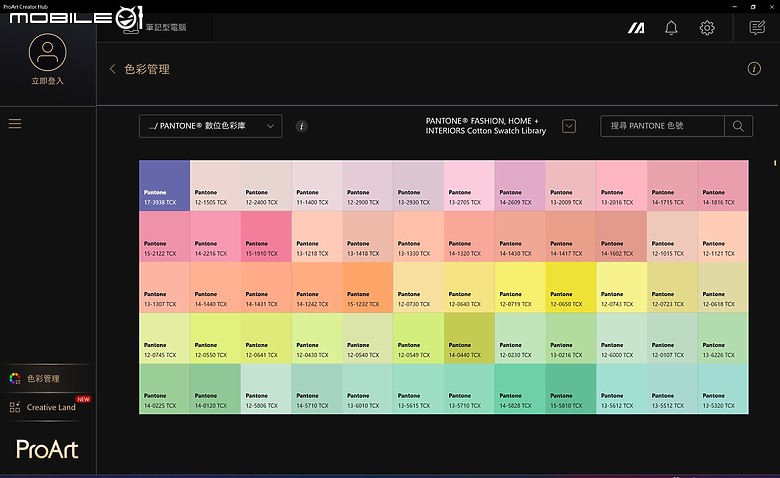
Task: Select Pantone 15-2122 TCX swatch
Action: coord(165,236)
